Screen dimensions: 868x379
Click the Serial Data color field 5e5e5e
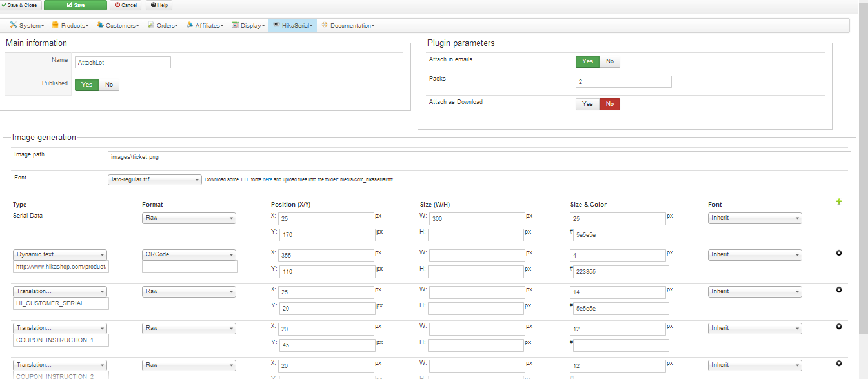621,235
